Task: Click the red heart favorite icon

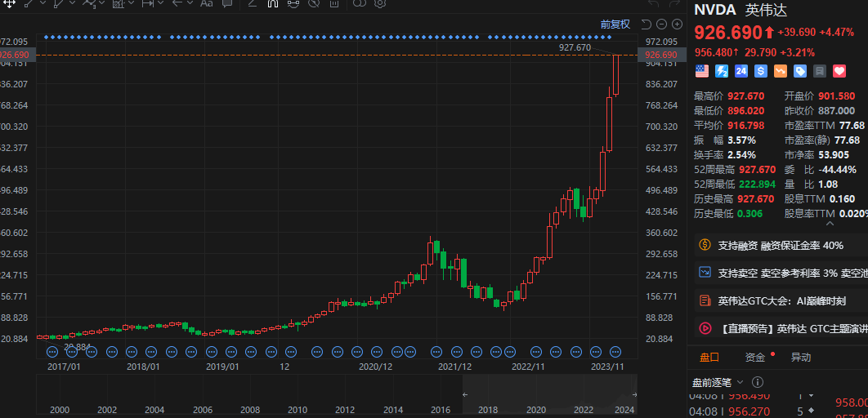Action: [x=839, y=72]
